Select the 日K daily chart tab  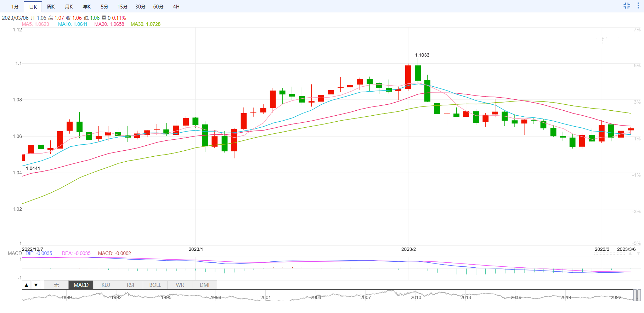click(x=33, y=7)
